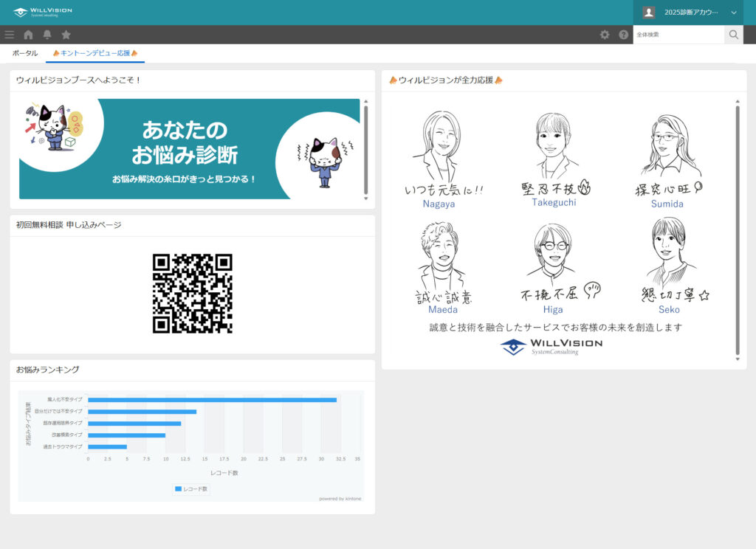Switch to the ポータル tab
Image resolution: width=756 pixels, height=549 pixels.
tap(25, 53)
